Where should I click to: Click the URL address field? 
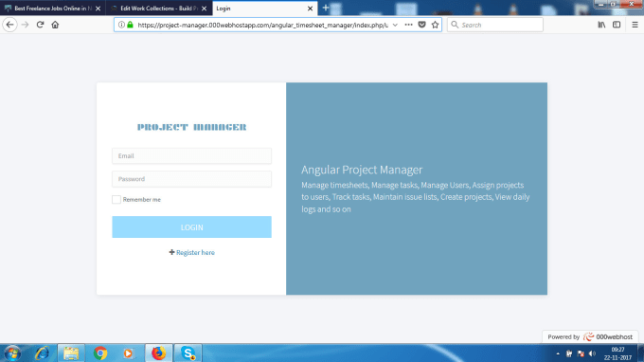(x=263, y=25)
